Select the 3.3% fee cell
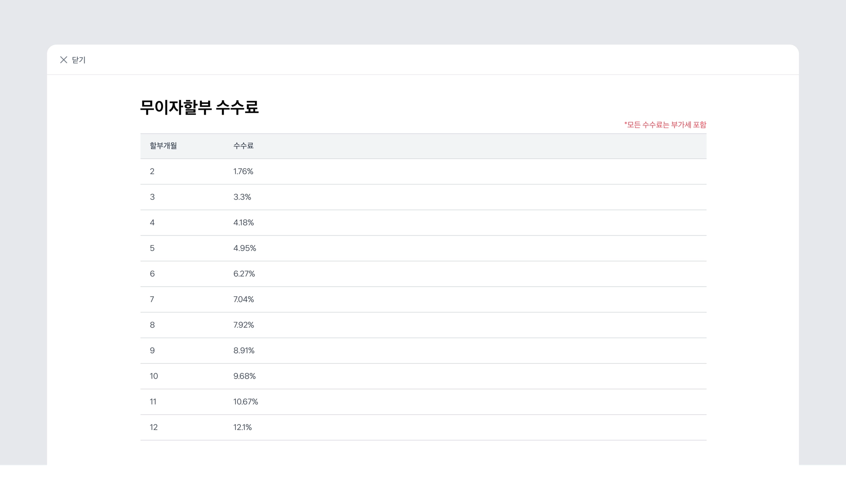846x504 pixels. pyautogui.click(x=242, y=197)
